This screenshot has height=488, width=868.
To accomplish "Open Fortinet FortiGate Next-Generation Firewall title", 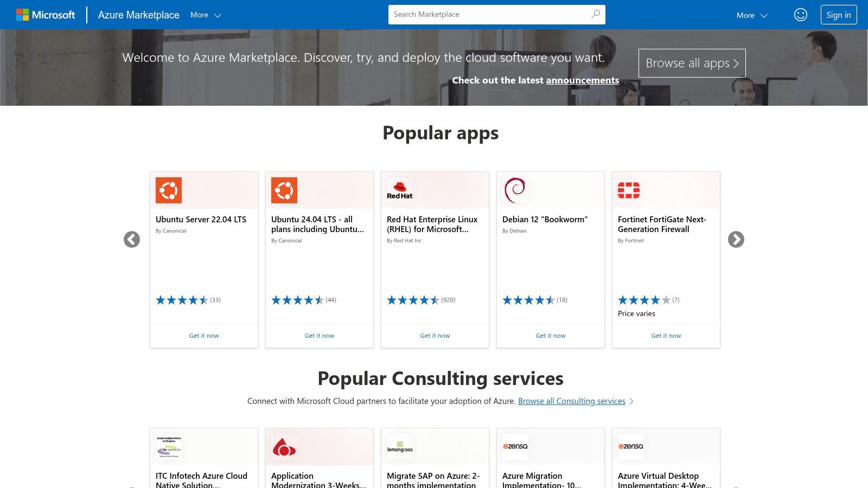I will tap(662, 224).
